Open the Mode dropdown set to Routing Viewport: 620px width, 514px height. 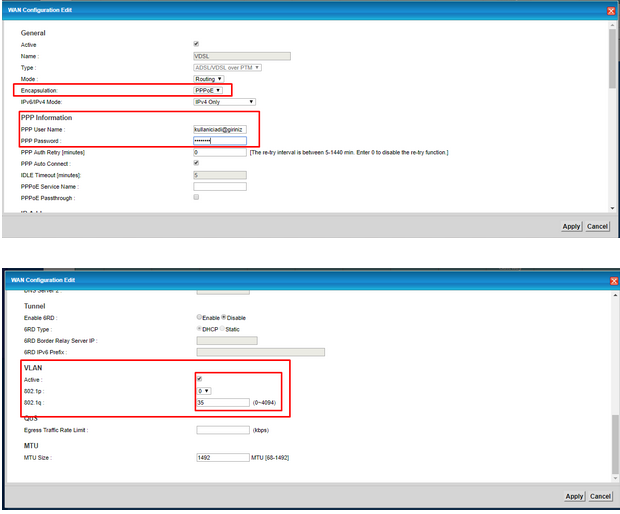(x=209, y=79)
